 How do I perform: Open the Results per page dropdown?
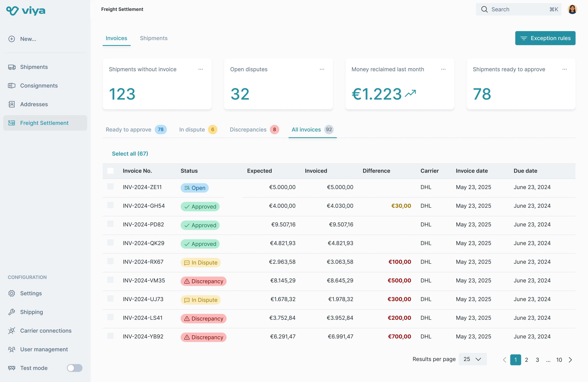(473, 359)
